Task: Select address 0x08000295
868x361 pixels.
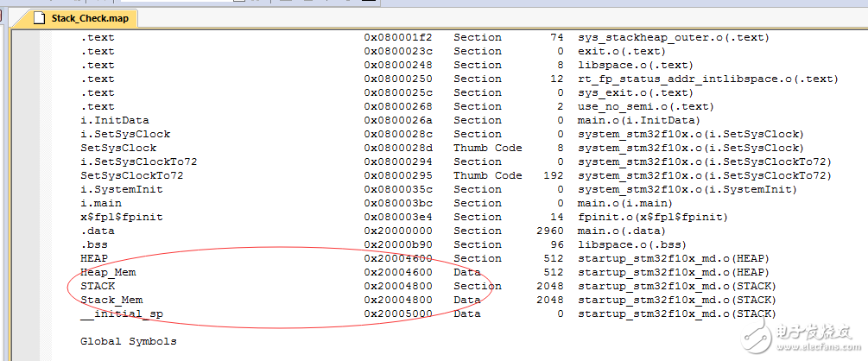Action: 398,176
